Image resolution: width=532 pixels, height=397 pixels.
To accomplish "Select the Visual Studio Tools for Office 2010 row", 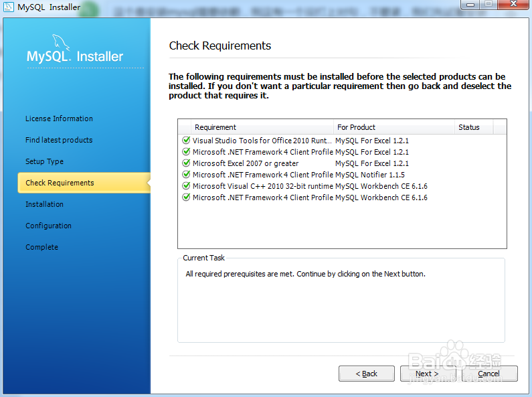I will click(342, 141).
